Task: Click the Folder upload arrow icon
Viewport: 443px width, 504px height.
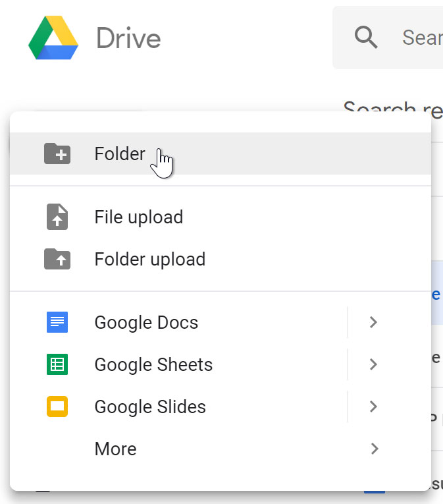Action: click(x=57, y=259)
